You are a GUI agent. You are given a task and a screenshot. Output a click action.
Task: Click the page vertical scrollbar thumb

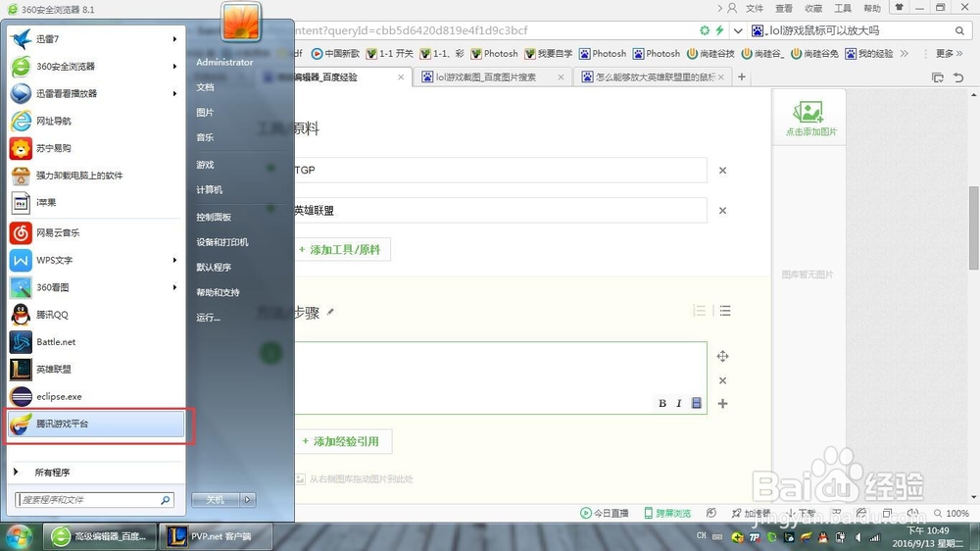974,227
